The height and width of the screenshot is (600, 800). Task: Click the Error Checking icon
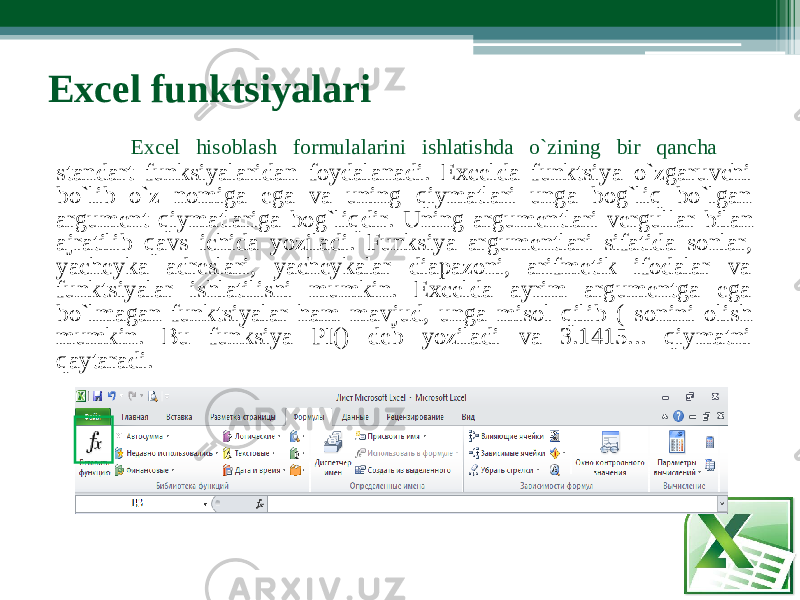point(556,453)
